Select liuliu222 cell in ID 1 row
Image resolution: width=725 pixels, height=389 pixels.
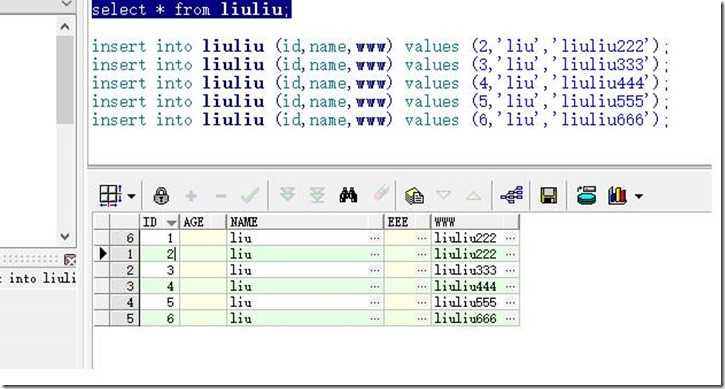tap(475, 238)
